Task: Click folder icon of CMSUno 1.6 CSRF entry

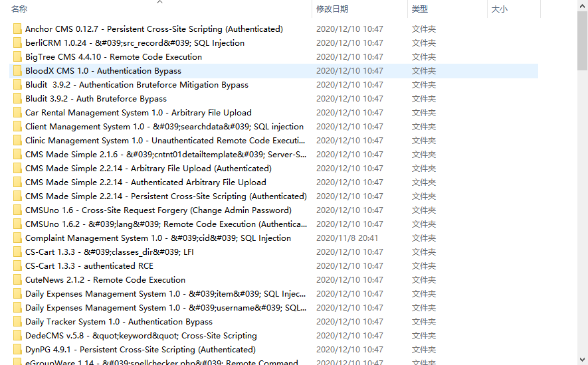Action: [x=17, y=210]
